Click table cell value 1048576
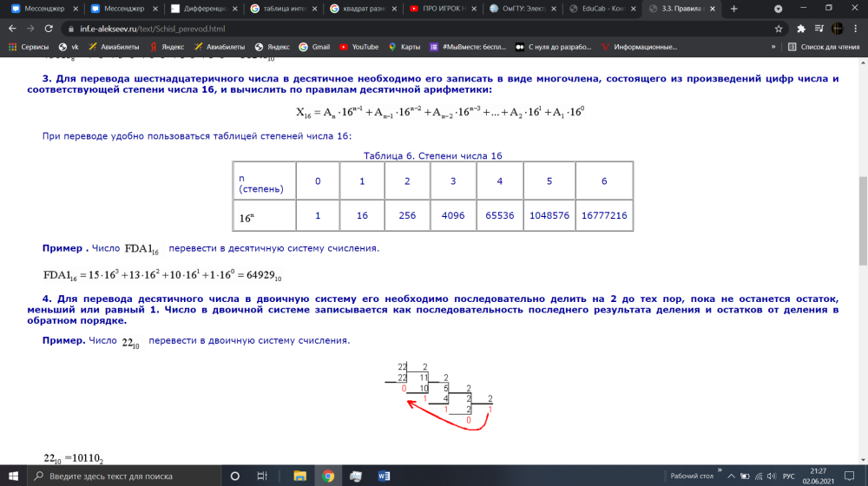This screenshot has height=486, width=868. [x=549, y=215]
